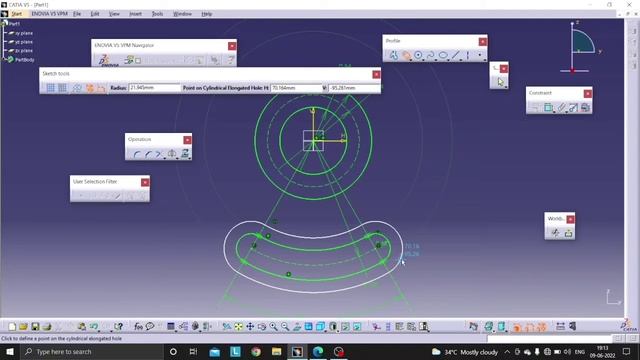Open the Point tool flyout arrow
The width and height of the screenshot is (640, 360).
click(x=485, y=60)
